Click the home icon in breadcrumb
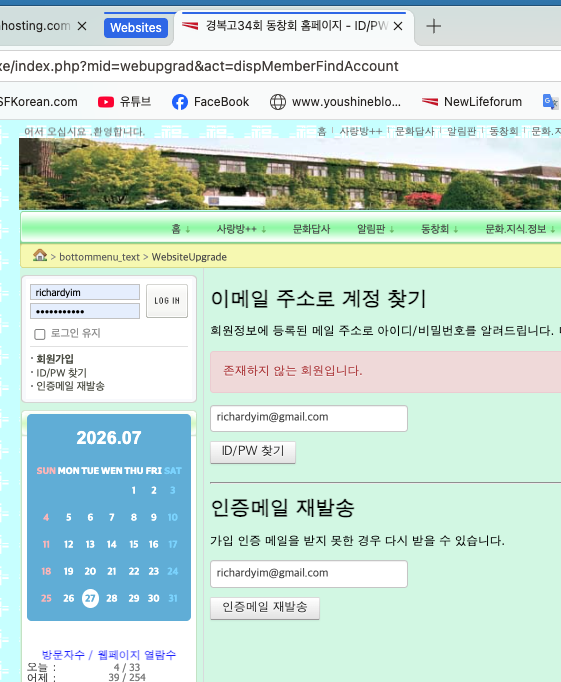The height and width of the screenshot is (682, 561). (40, 255)
